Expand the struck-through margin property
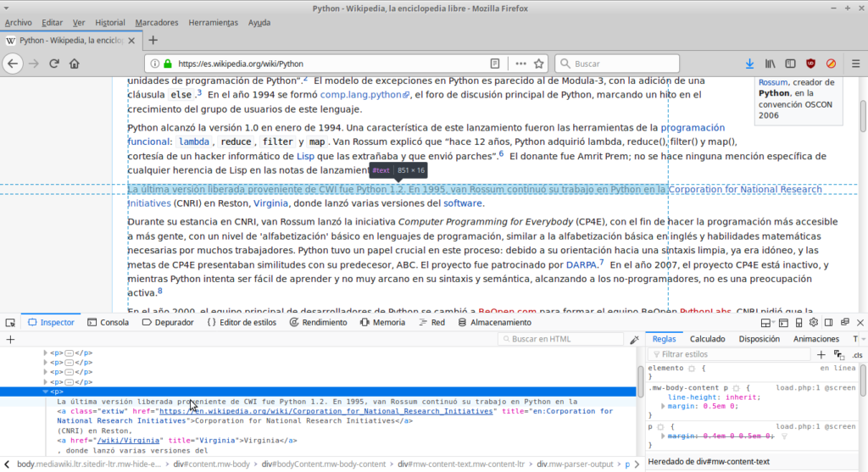Viewport: 868px width, 472px height. (x=663, y=436)
